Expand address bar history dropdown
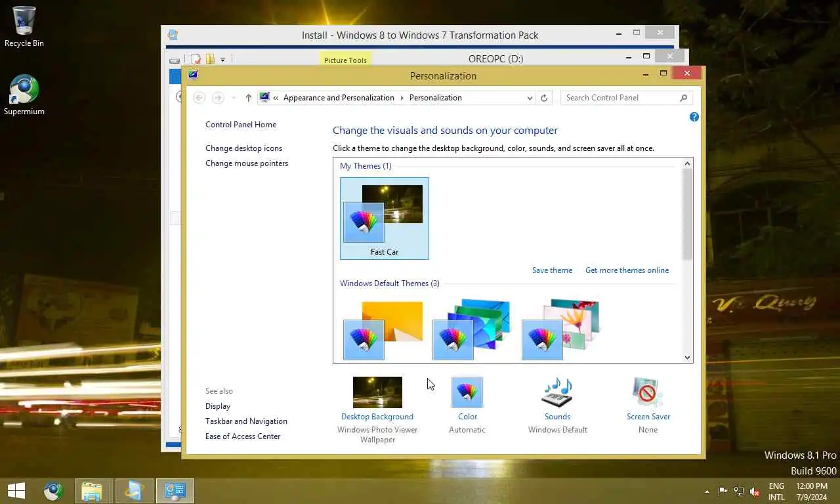The image size is (840, 504). 530,98
